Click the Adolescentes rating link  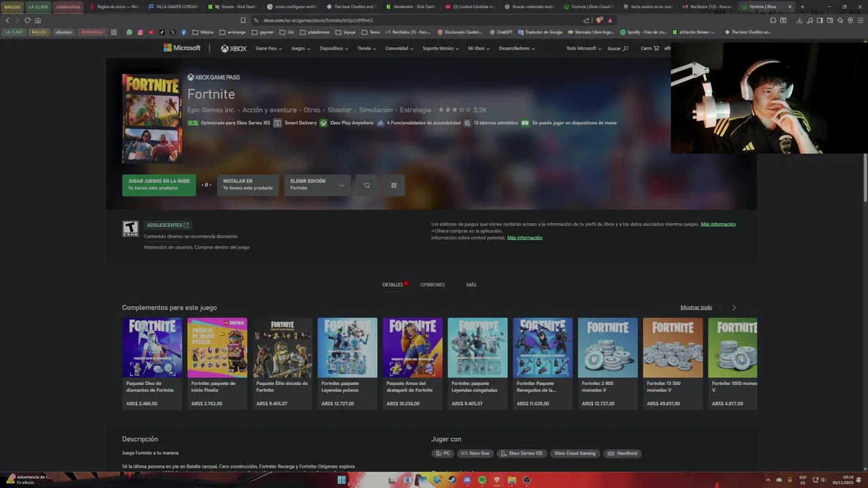pyautogui.click(x=168, y=225)
